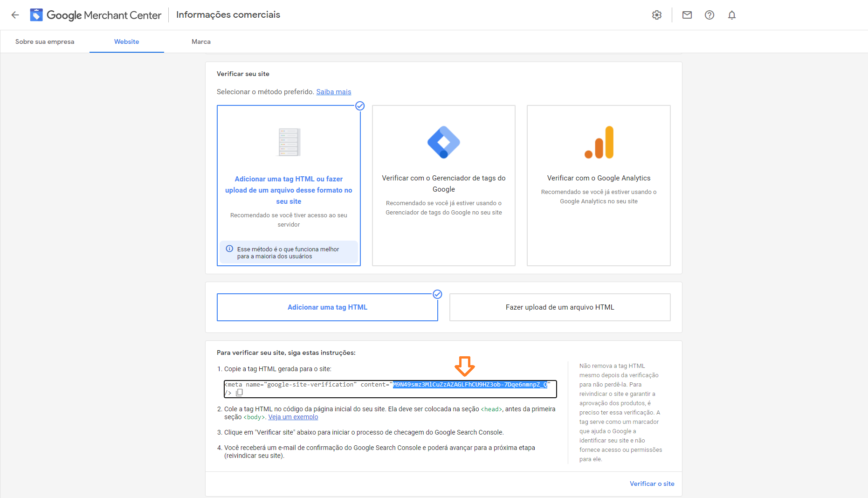Open the Marca tab
Image resolution: width=868 pixels, height=498 pixels.
(x=201, y=41)
